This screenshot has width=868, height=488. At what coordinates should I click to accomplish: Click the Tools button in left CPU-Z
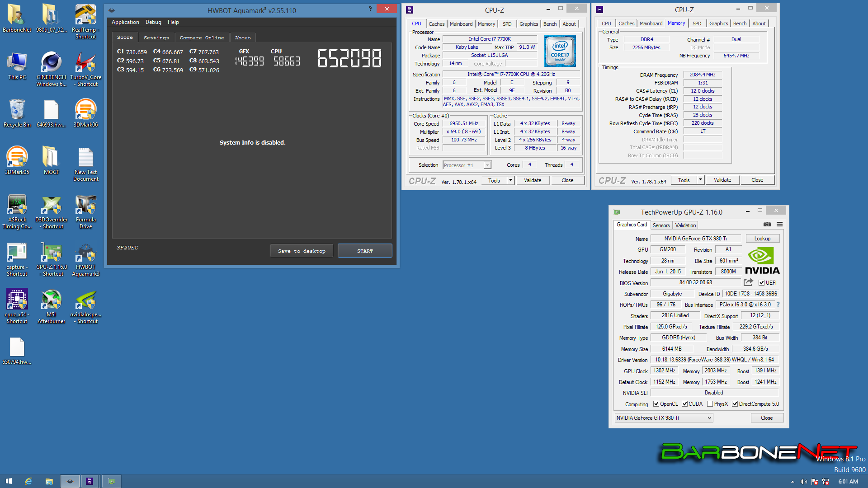click(494, 180)
